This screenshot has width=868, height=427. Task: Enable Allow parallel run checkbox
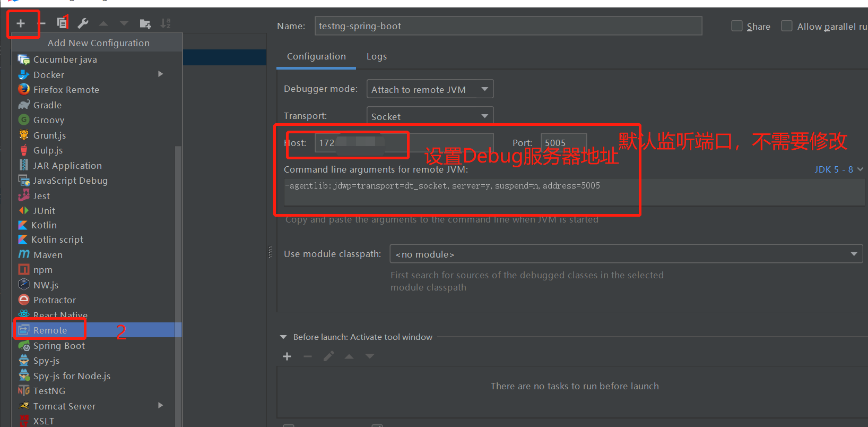click(787, 26)
